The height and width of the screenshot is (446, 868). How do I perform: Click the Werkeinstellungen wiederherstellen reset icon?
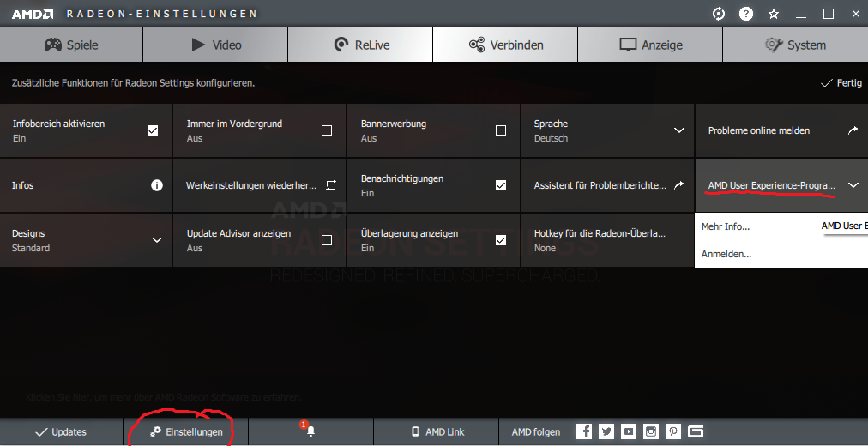[331, 184]
